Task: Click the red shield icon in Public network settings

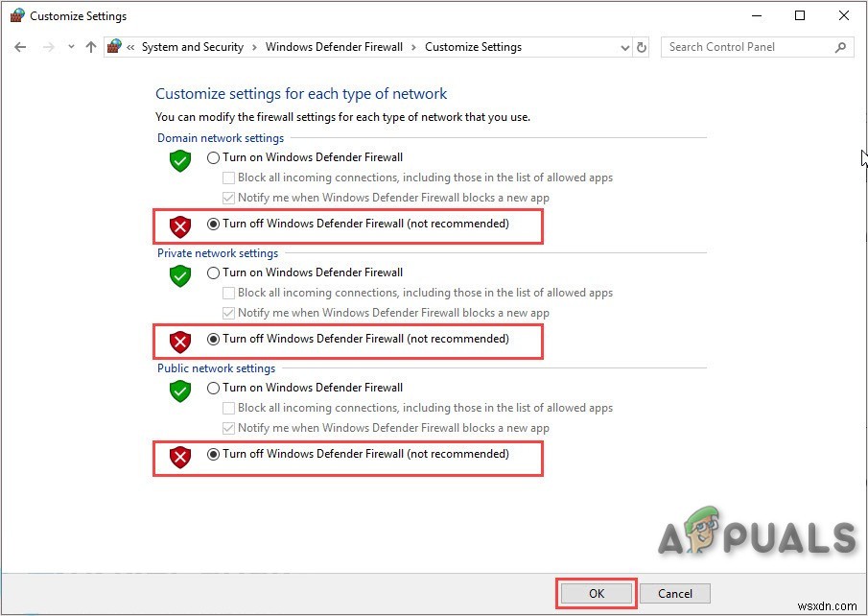Action: point(179,458)
